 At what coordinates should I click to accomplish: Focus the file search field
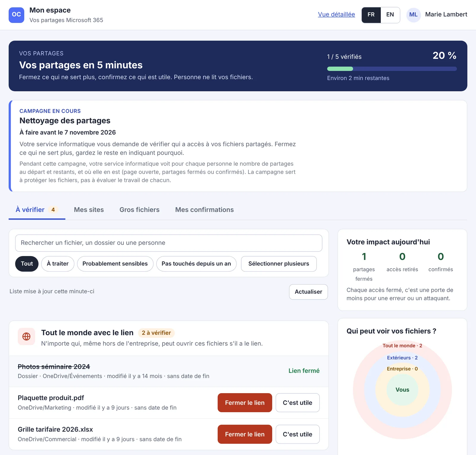[x=169, y=243]
